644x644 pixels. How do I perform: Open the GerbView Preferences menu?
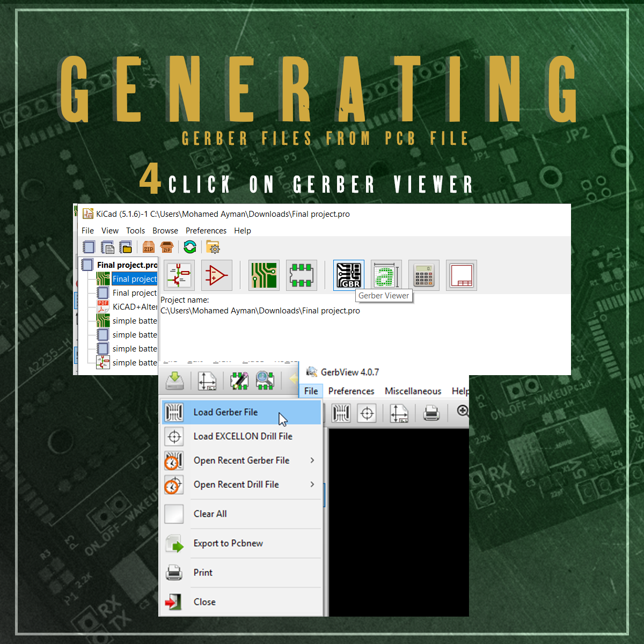point(351,391)
